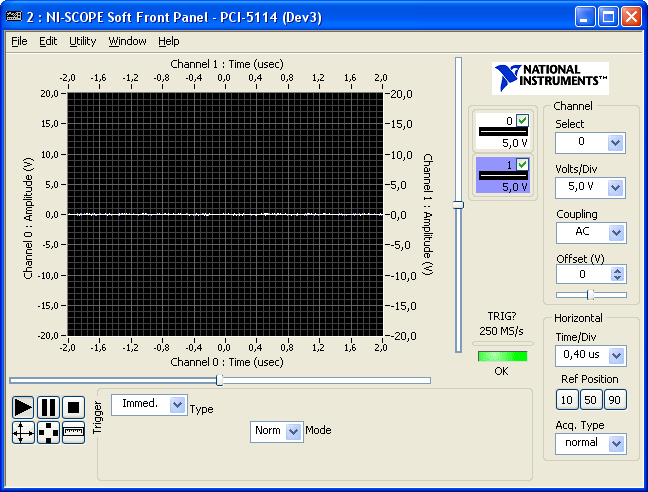Open the trigger Mode dropdown

[x=293, y=432]
